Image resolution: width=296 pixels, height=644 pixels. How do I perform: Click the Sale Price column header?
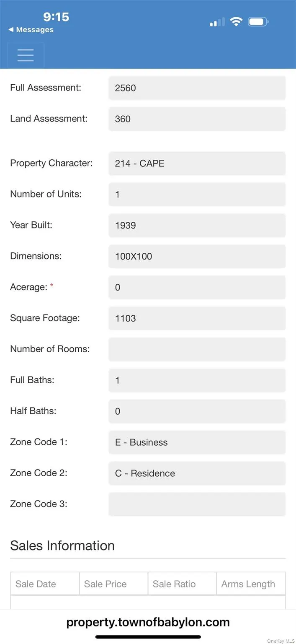click(x=113, y=584)
